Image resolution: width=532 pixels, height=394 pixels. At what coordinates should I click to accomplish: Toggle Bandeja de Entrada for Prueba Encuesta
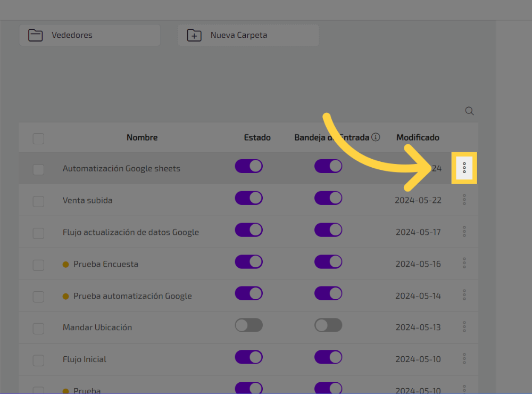[328, 262]
